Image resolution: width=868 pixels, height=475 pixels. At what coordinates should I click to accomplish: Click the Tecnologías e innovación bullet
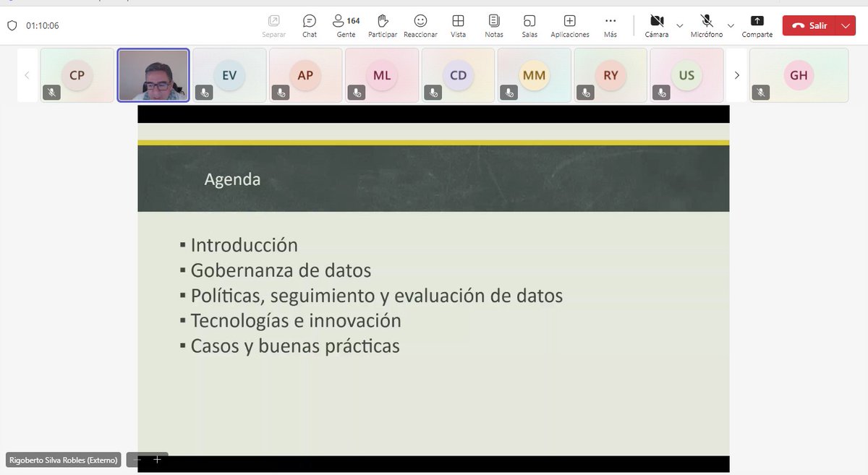click(x=296, y=320)
